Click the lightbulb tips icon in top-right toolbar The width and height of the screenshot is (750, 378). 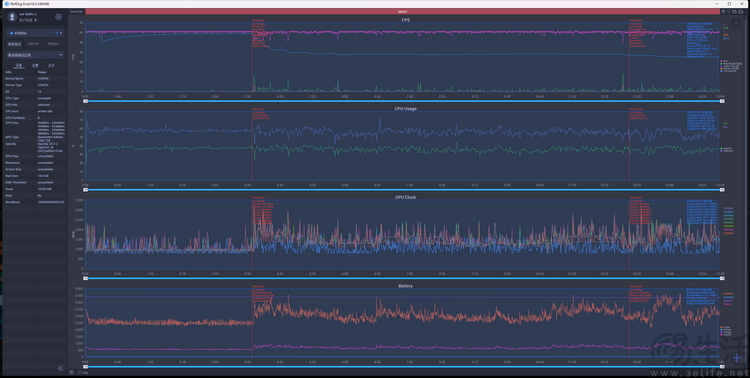pyautogui.click(x=729, y=11)
